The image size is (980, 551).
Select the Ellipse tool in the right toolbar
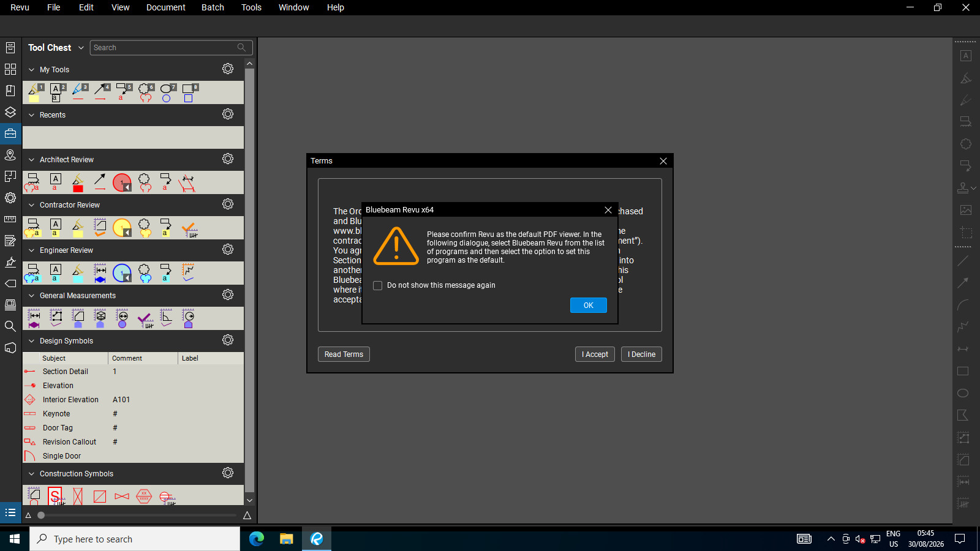pos(963,393)
